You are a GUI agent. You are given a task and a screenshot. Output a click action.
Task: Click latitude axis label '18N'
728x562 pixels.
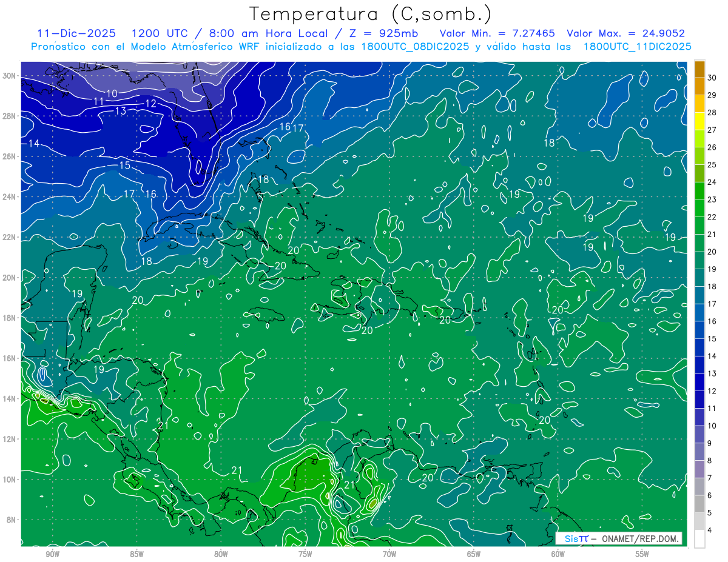pyautogui.click(x=10, y=318)
